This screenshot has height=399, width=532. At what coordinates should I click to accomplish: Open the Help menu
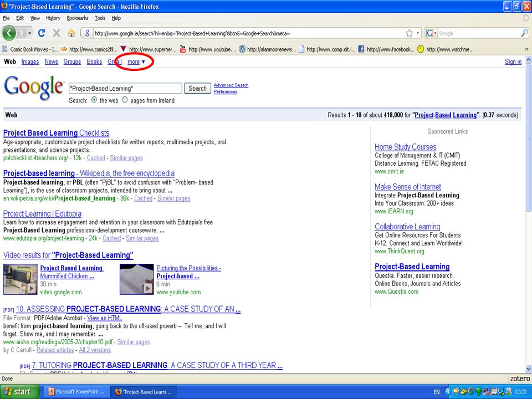click(116, 18)
